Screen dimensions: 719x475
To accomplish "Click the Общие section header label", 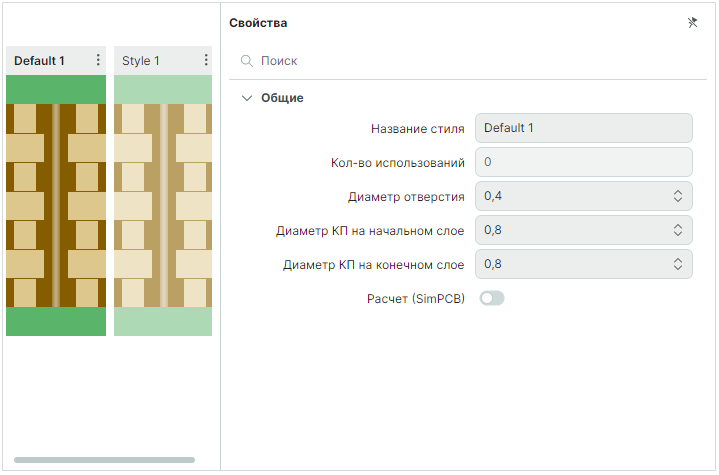I will (x=282, y=98).
